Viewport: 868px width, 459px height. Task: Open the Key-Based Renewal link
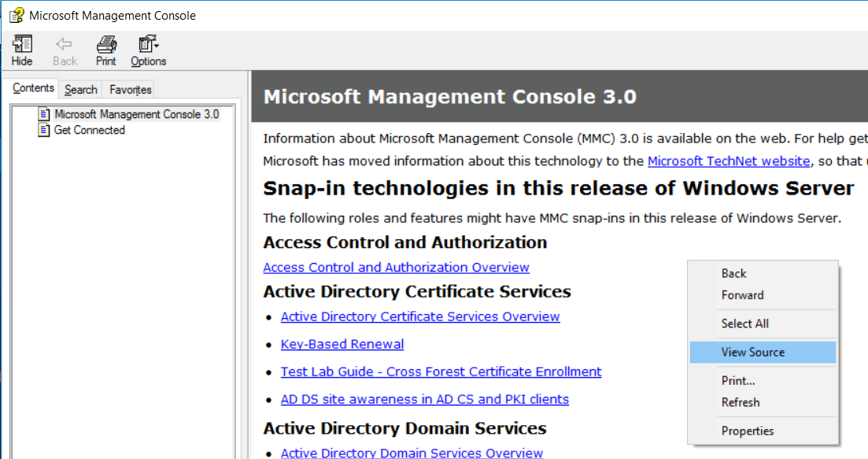tap(342, 344)
